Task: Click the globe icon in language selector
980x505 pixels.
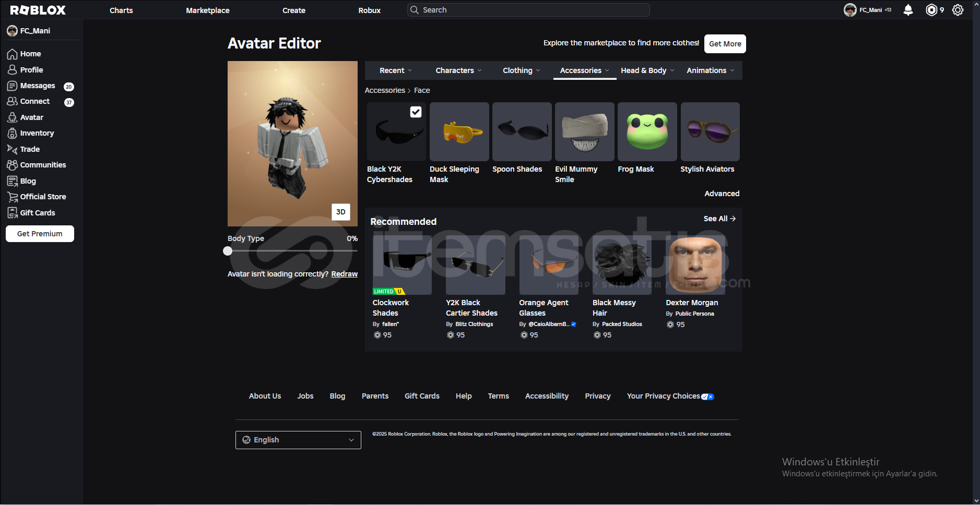Action: pyautogui.click(x=246, y=440)
